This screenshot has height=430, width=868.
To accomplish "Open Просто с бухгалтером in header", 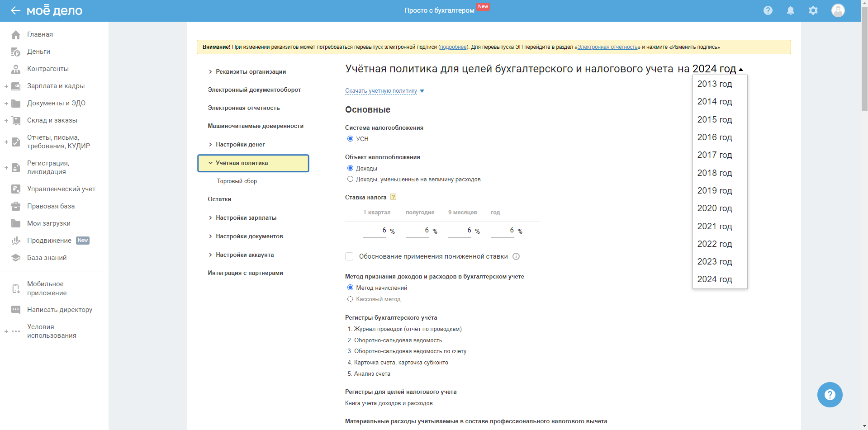I will [x=439, y=10].
